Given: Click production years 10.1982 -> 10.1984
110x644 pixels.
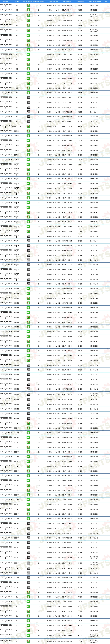Looking at the screenshot, I should 53,10.
